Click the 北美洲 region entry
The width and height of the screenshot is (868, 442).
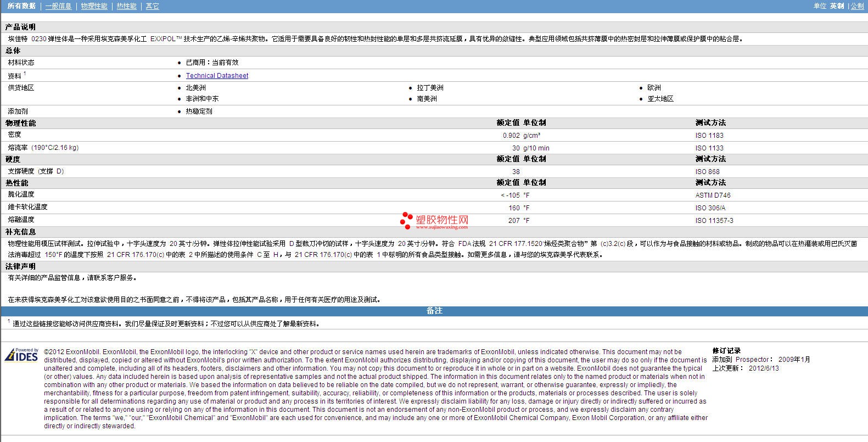click(195, 88)
